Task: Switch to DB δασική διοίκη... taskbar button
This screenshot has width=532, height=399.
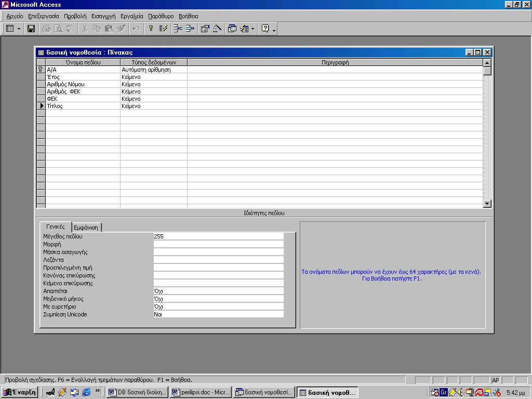Action: pos(137,393)
